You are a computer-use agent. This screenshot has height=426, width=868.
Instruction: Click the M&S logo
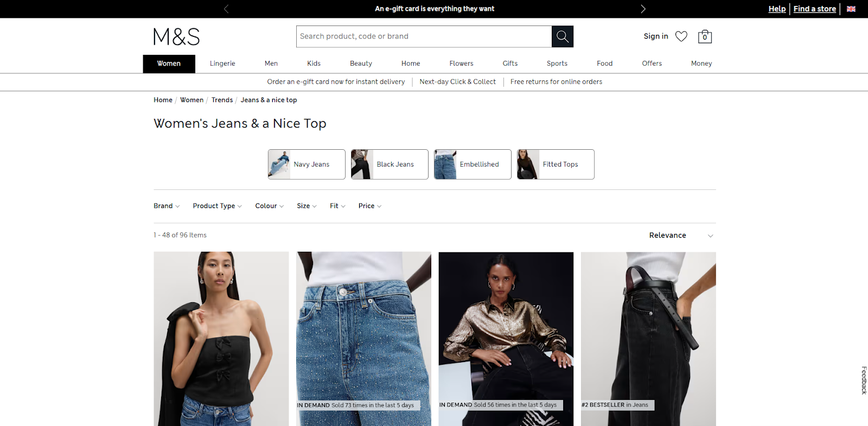tap(176, 37)
